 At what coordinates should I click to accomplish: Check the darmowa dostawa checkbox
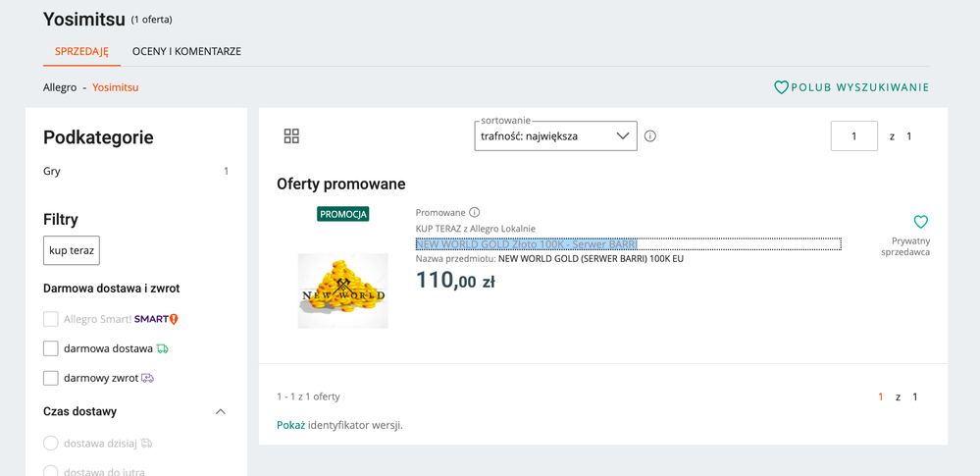pos(51,348)
